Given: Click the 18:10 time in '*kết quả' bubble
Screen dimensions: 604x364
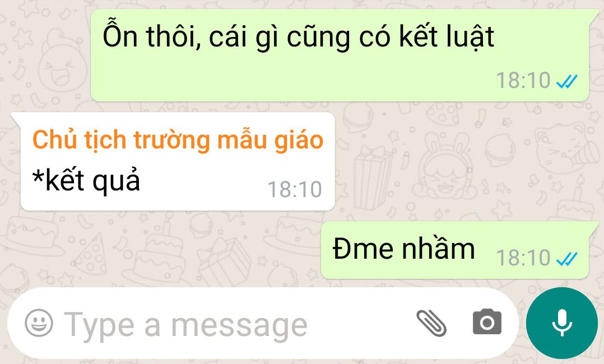Looking at the screenshot, I should coord(295,189).
